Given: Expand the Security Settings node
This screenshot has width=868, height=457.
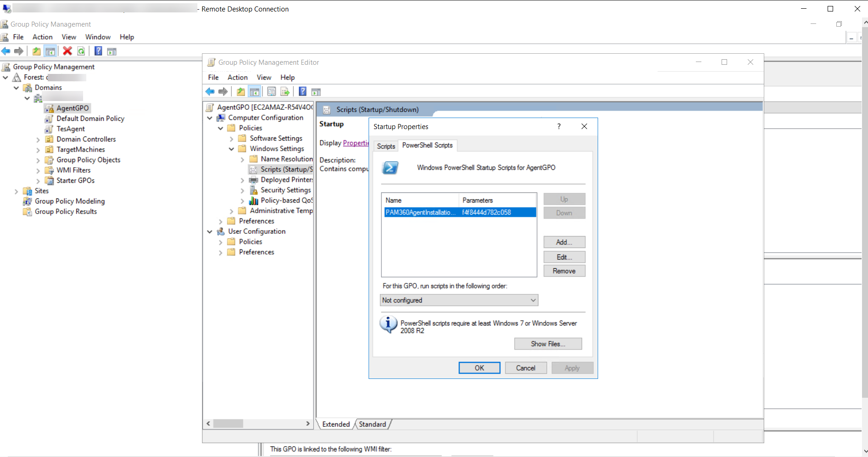Looking at the screenshot, I should tap(242, 190).
